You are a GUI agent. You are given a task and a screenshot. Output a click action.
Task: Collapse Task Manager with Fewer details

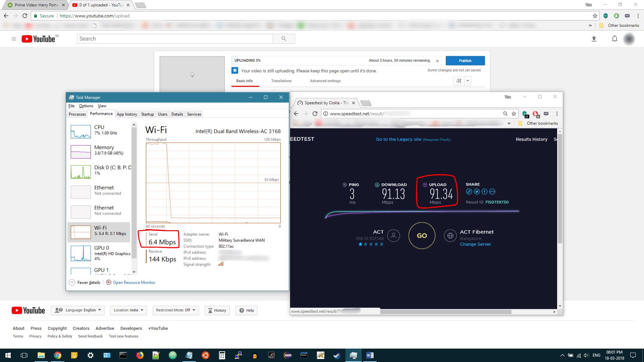tap(85, 282)
